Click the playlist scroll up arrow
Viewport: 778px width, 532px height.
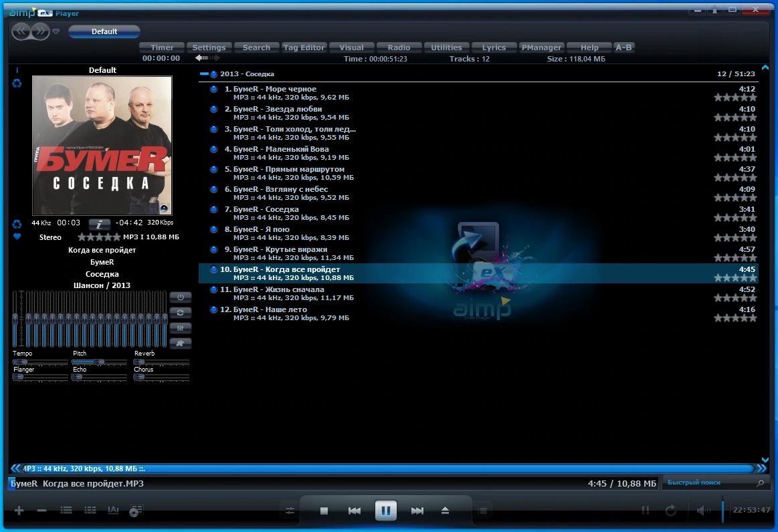pyautogui.click(x=765, y=68)
